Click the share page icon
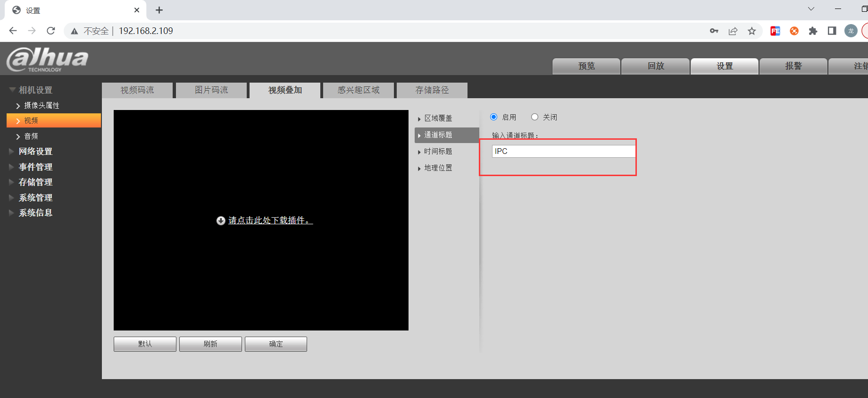 pos(733,31)
